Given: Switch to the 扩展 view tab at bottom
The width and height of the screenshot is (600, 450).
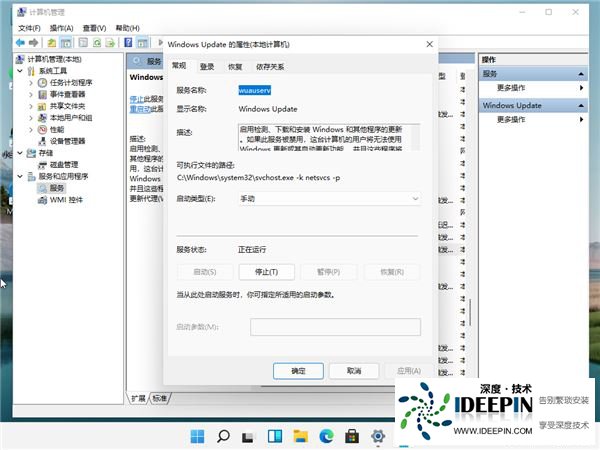Looking at the screenshot, I should pyautogui.click(x=138, y=398).
